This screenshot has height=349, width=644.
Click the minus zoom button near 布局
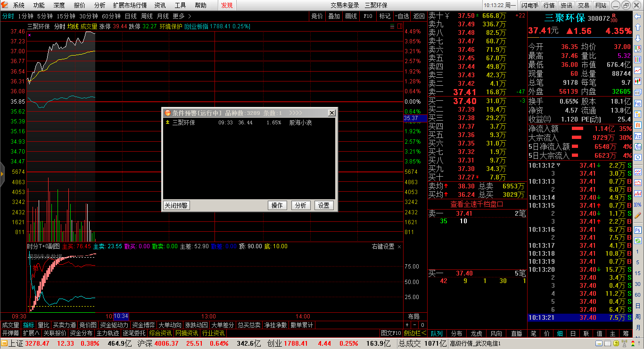[x=414, y=325]
